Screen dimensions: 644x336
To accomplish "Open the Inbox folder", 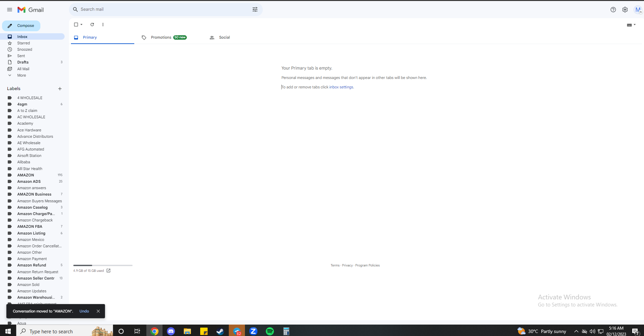I will (x=32, y=37).
